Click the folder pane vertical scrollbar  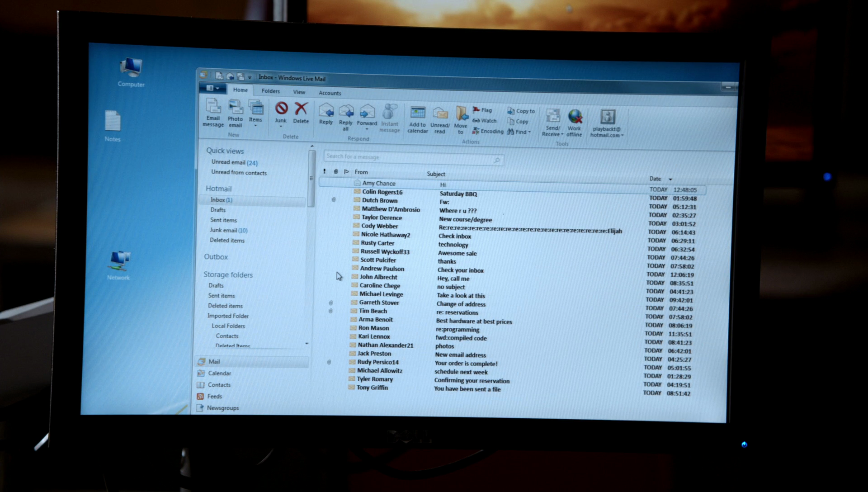[311, 179]
